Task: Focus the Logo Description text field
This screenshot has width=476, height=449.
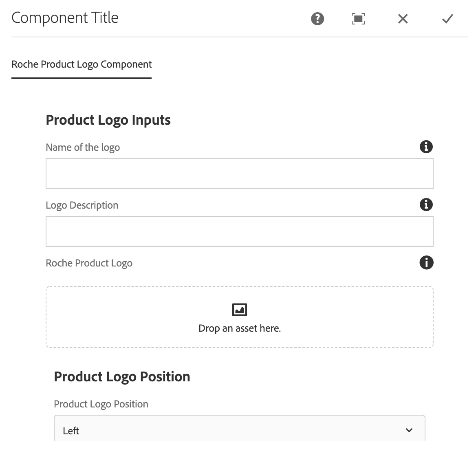Action: [x=239, y=231]
